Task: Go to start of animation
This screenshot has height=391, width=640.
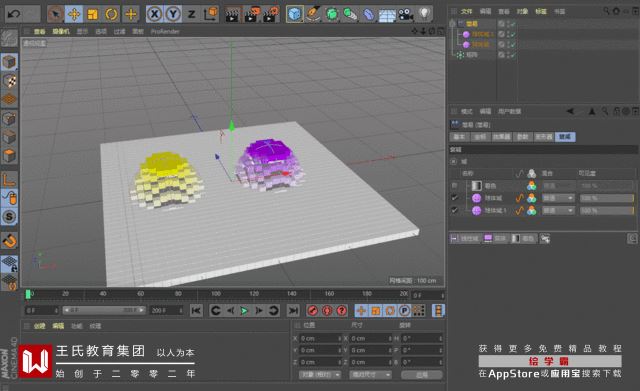Action: pyautogui.click(x=196, y=311)
